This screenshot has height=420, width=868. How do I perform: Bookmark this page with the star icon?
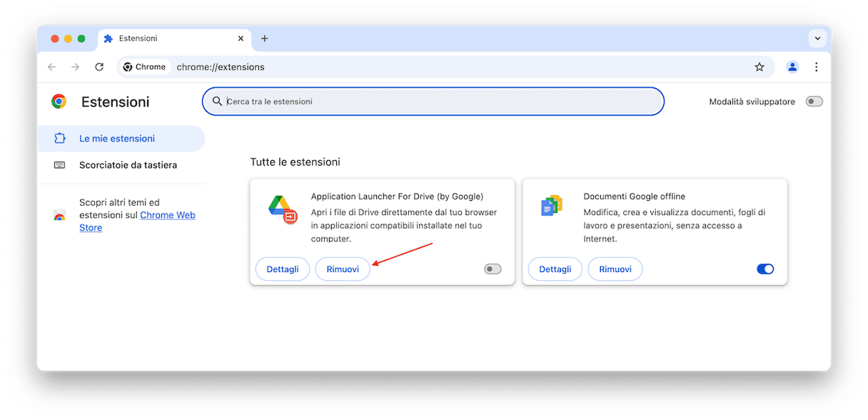coord(759,67)
